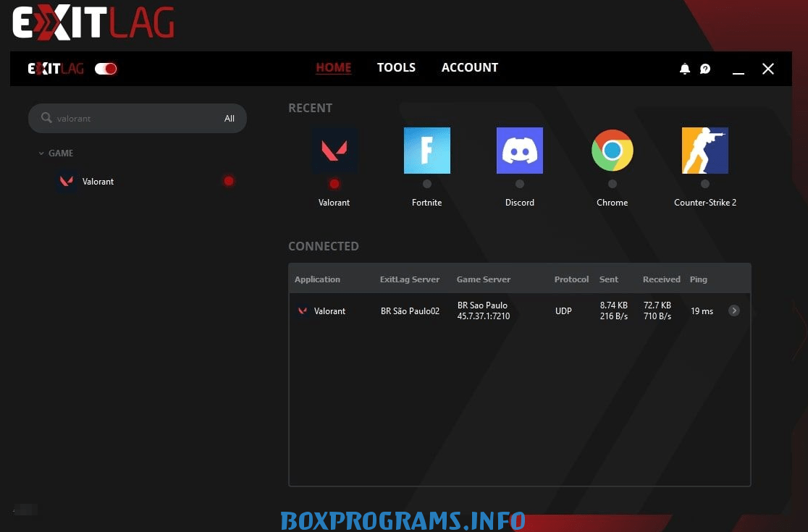Toggle the connection dot under Fortnite
The width and height of the screenshot is (808, 532).
426,184
